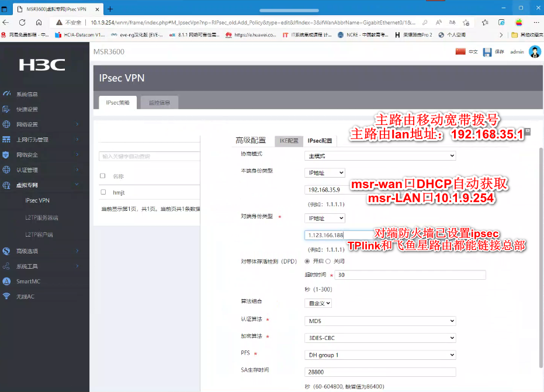
Task: Click the H3C logo
Action: point(42,65)
